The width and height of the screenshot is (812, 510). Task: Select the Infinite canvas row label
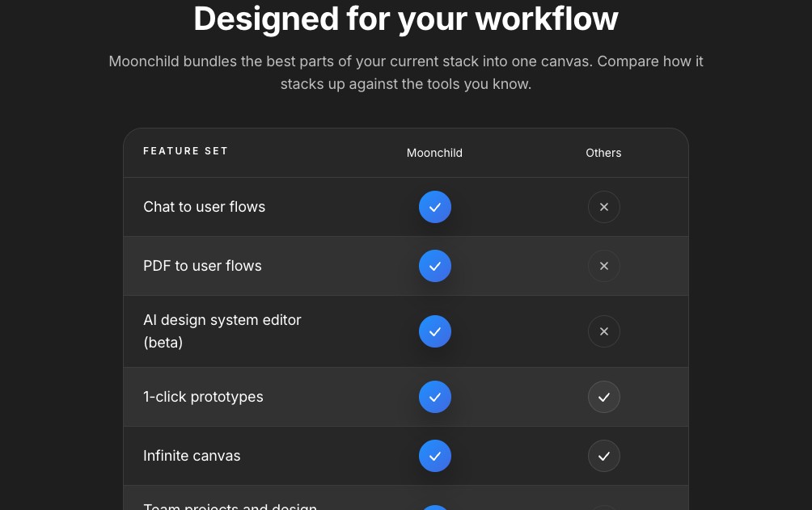[192, 456]
